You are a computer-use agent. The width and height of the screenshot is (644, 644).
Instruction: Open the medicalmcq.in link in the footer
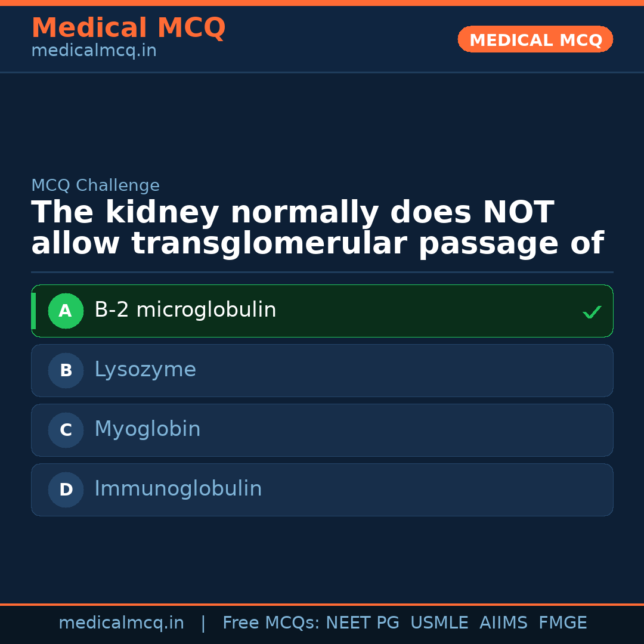121,623
